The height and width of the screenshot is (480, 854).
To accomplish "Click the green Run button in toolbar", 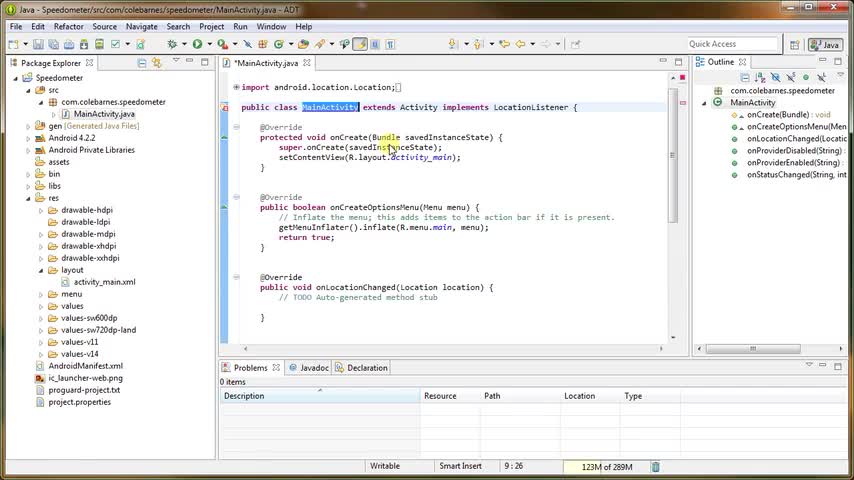I will tap(197, 44).
